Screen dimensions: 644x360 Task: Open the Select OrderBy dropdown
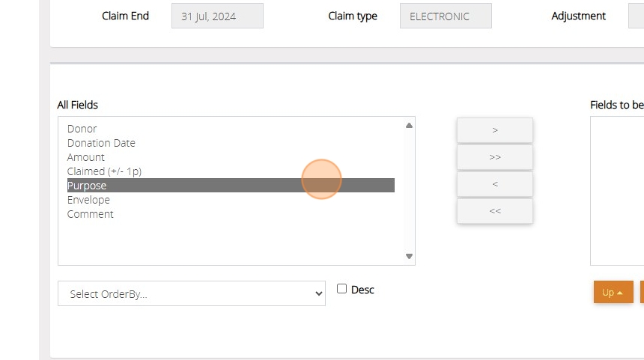[x=191, y=294]
